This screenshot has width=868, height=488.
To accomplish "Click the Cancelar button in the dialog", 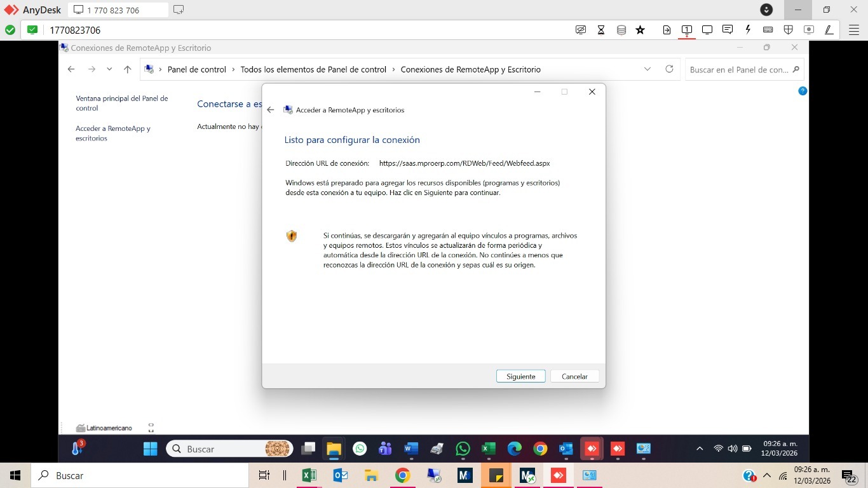I will 574,376.
